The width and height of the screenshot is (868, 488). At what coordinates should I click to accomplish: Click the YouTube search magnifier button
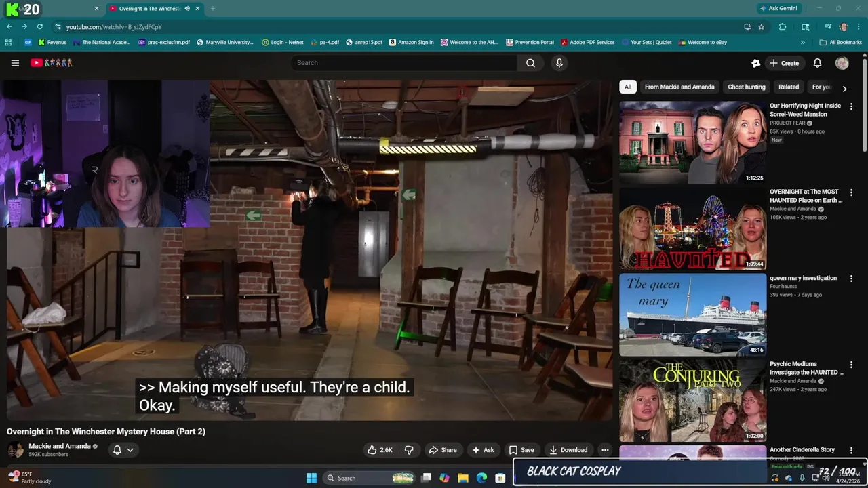(530, 63)
